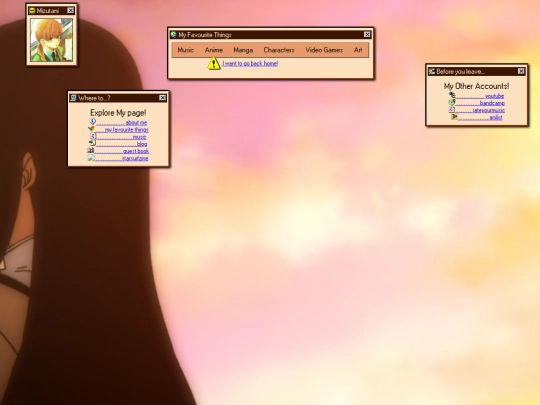Switch to the Anime tab
The width and height of the screenshot is (540, 405).
214,50
